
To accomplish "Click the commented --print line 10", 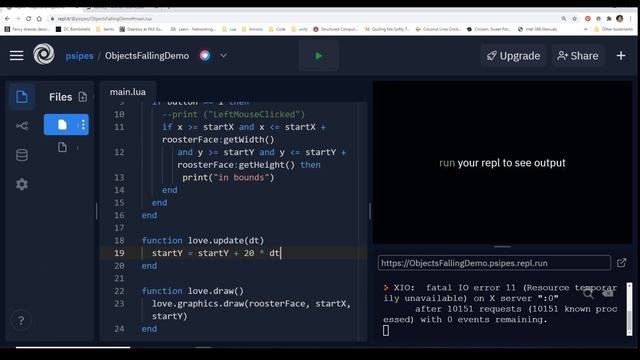I will tap(233, 114).
